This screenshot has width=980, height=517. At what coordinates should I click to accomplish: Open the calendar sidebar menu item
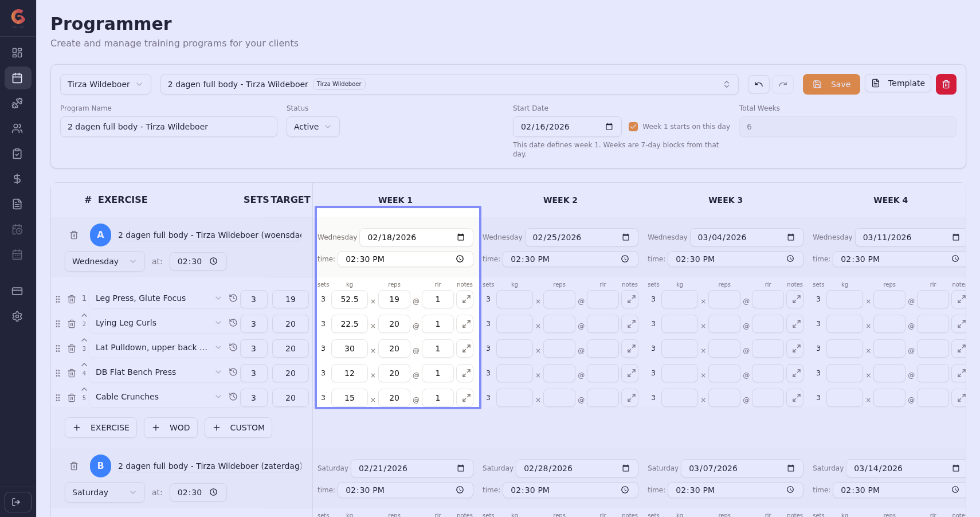point(17,78)
